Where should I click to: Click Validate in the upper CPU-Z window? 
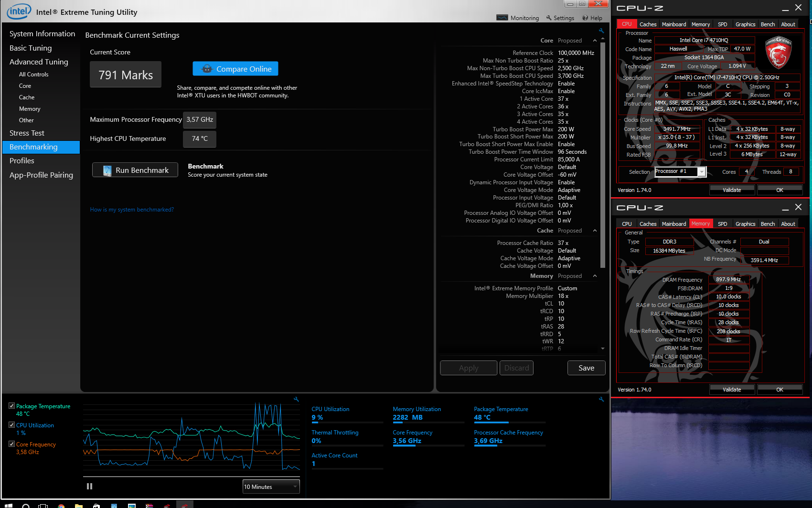[732, 190]
